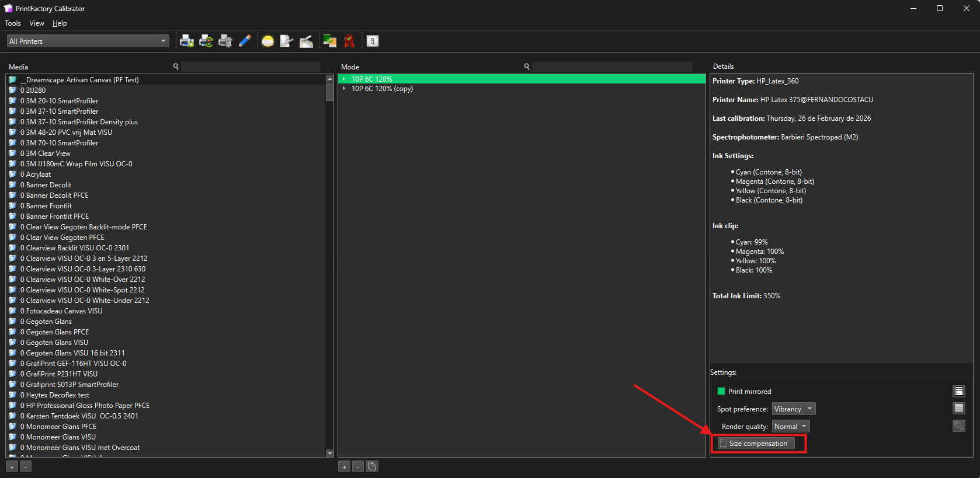Click the folder icon of 0 Acrylaat
Screen dimensions: 980x478
pyautogui.click(x=12, y=174)
